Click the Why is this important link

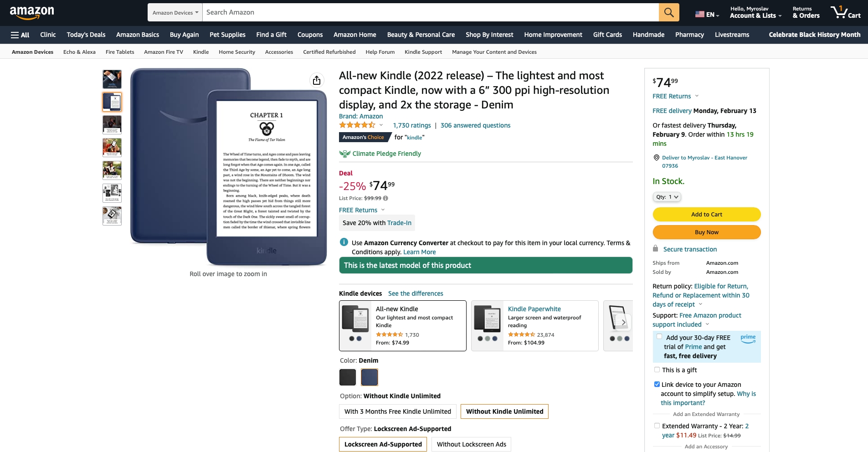pos(708,398)
